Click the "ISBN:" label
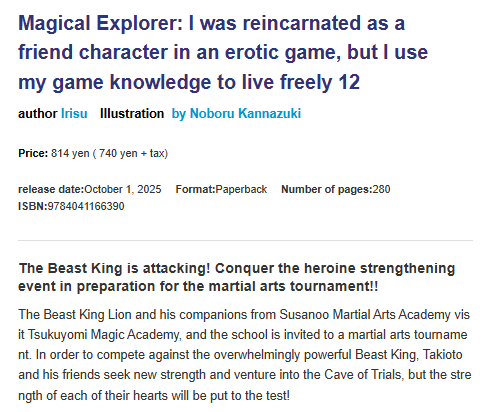This screenshot has height=412, width=487. point(33,206)
